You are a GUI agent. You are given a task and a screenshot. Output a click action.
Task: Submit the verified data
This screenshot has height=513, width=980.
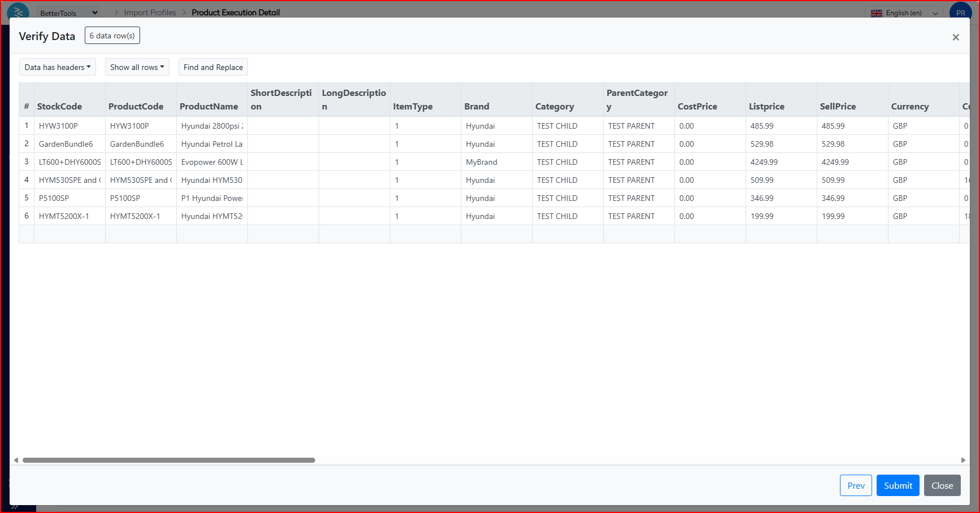click(898, 485)
